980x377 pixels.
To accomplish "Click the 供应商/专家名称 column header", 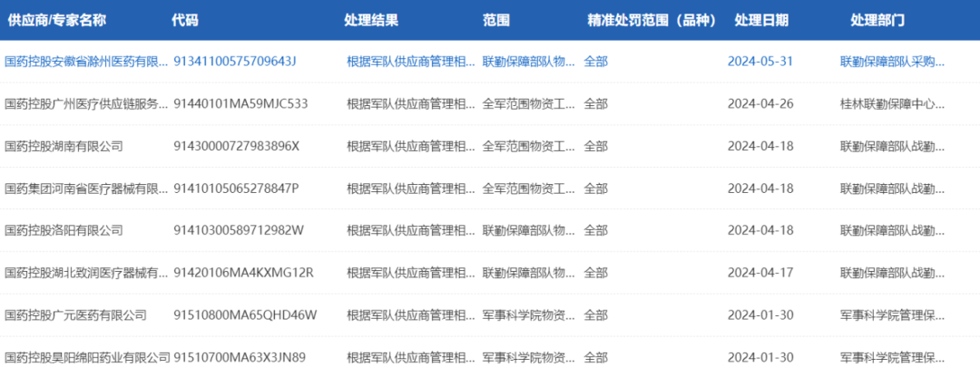I will [x=57, y=20].
